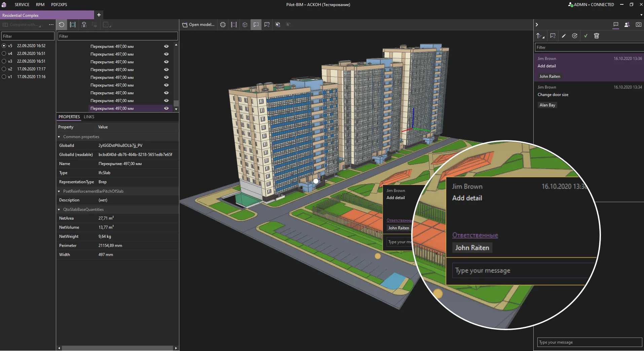Open the users panel icon
Screen dimensions: 644x351
coord(627,25)
